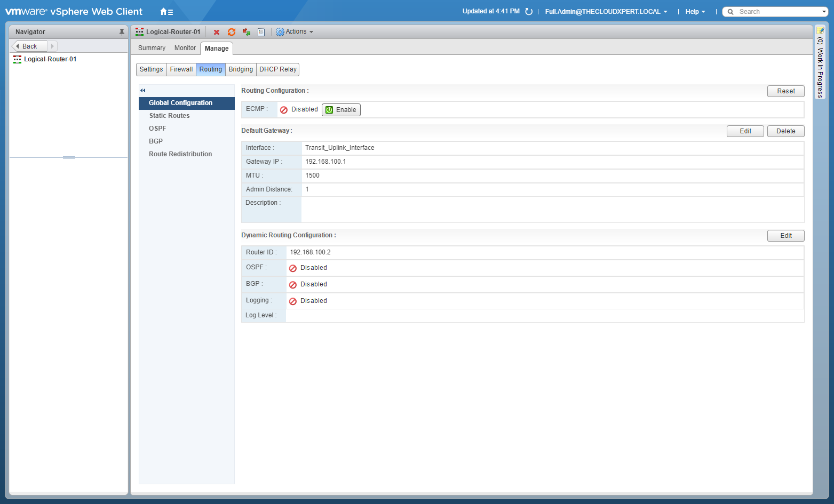Open the vSphere home menu icon
This screenshot has height=504, width=834.
[x=166, y=12]
